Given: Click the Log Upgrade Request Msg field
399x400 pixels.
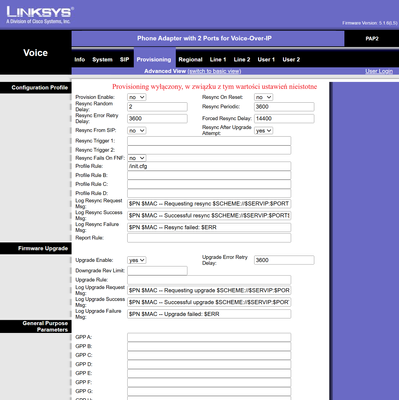Looking at the screenshot, I should pos(209,290).
